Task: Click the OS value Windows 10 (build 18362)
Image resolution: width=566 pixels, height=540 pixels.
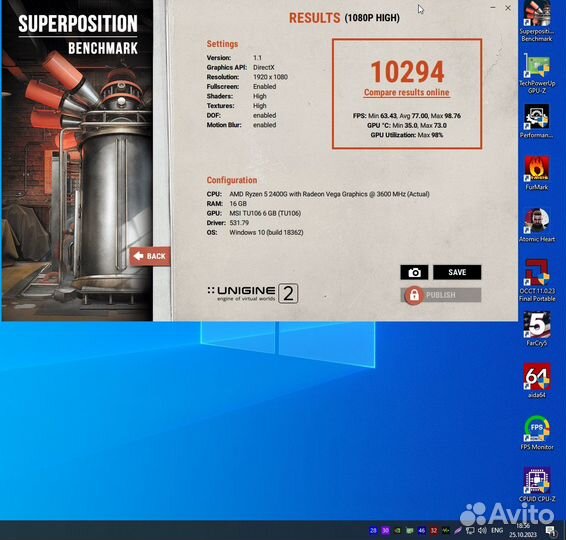Action: click(x=266, y=232)
